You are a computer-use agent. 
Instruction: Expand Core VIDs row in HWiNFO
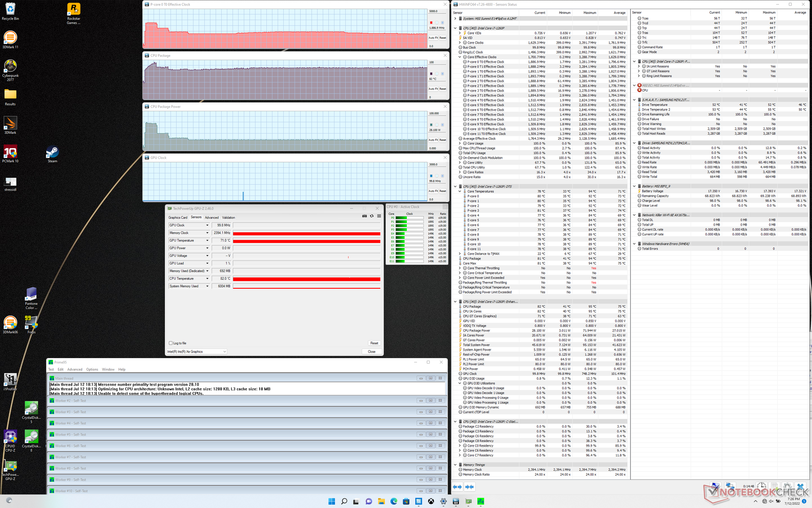pyautogui.click(x=460, y=33)
